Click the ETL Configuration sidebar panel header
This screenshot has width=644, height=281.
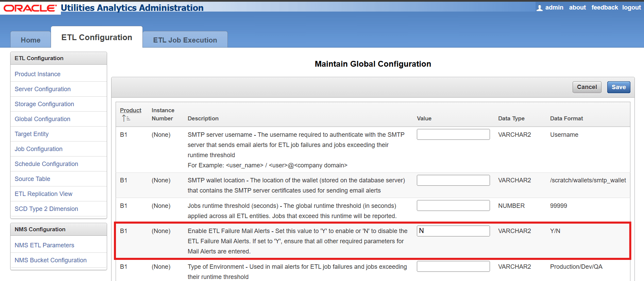click(x=58, y=58)
